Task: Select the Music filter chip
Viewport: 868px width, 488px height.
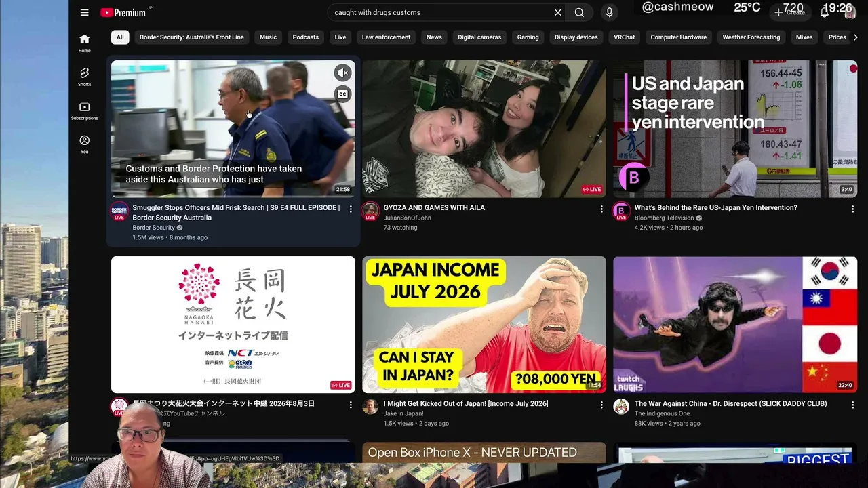Action: point(268,37)
